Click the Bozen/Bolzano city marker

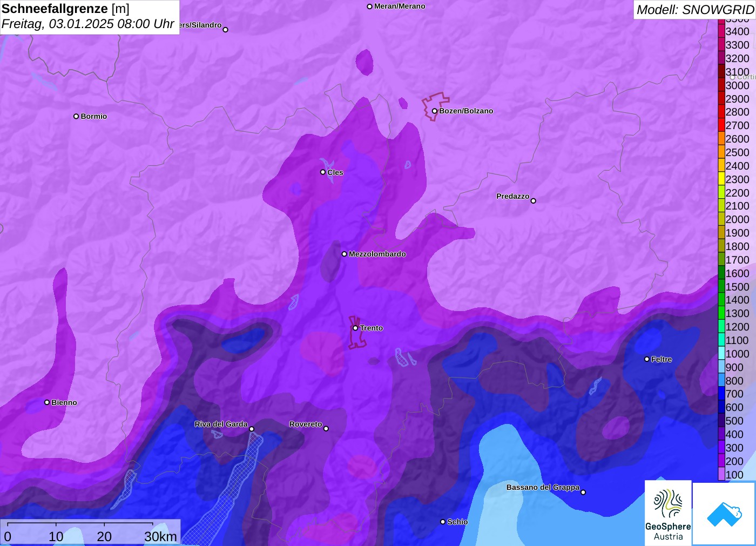434,111
